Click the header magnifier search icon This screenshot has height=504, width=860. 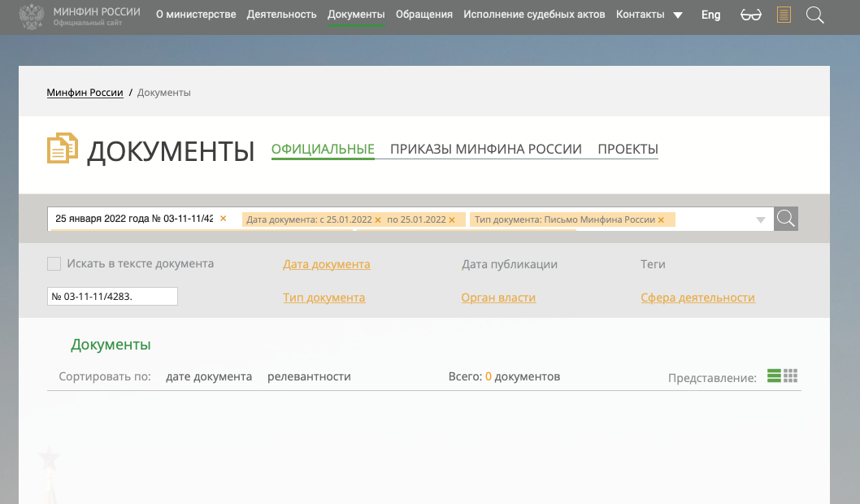[x=815, y=15]
